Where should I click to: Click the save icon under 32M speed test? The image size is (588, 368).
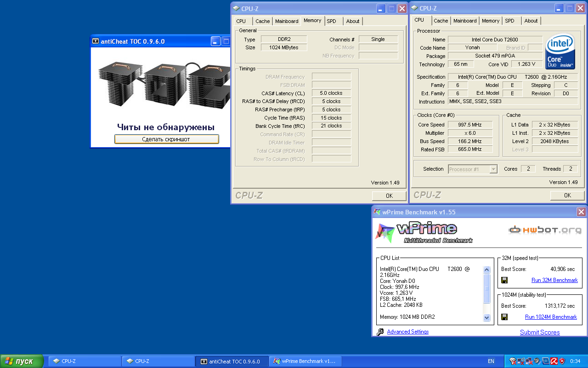click(504, 280)
